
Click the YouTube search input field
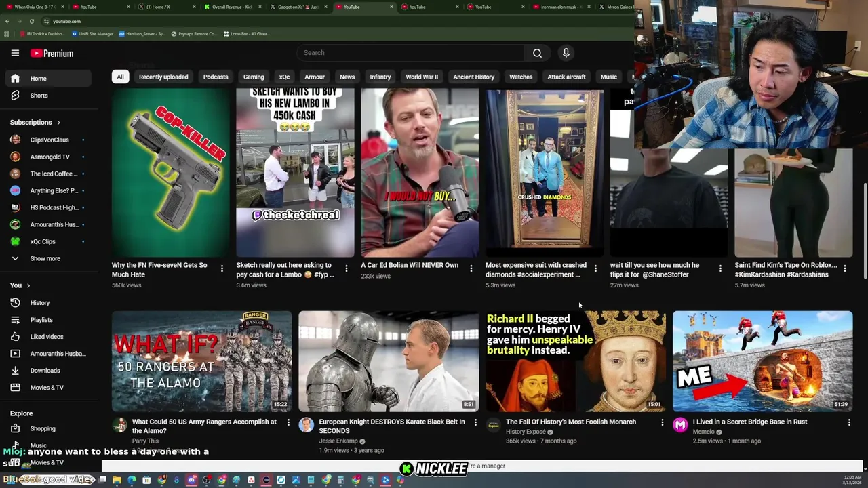410,53
